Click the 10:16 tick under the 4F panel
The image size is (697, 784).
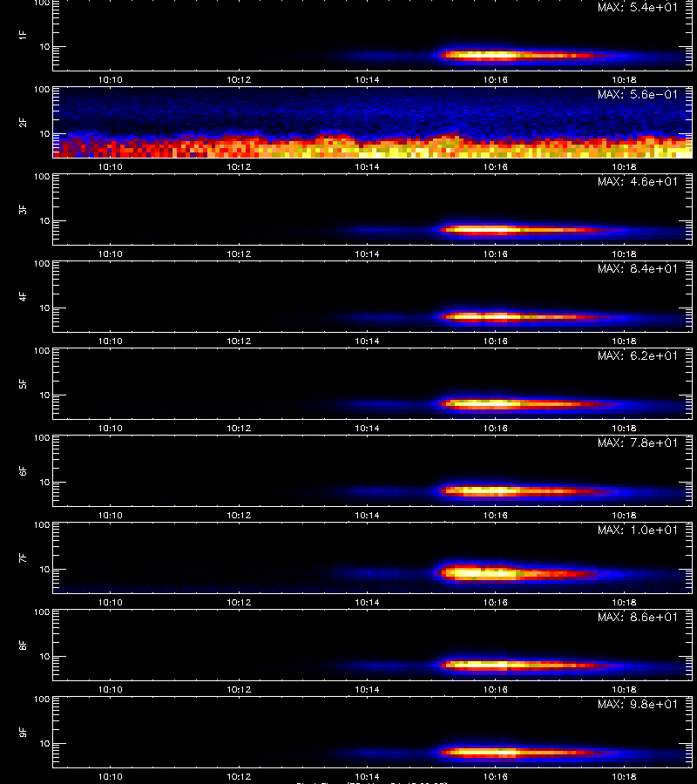coord(496,341)
